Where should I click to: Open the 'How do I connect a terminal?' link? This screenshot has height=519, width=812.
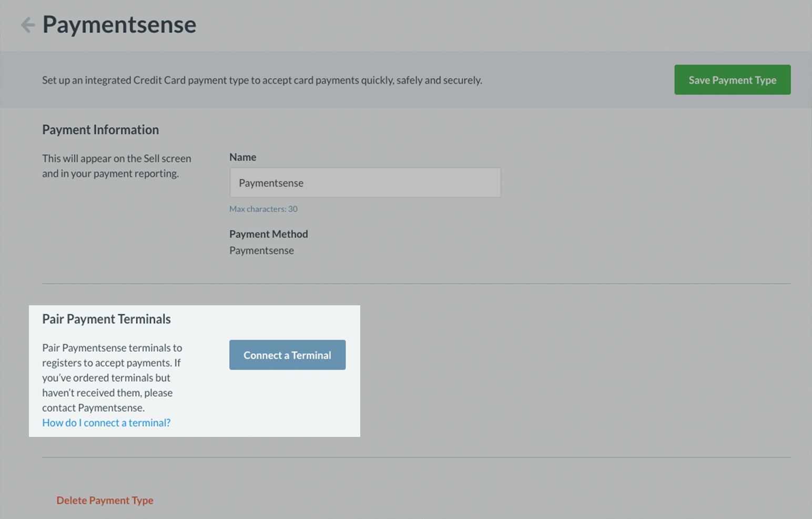click(106, 423)
